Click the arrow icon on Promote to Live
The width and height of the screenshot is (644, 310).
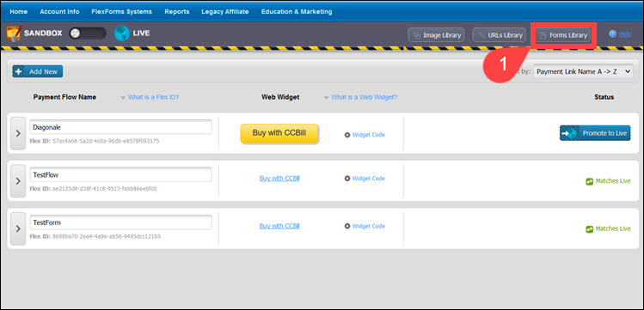570,133
